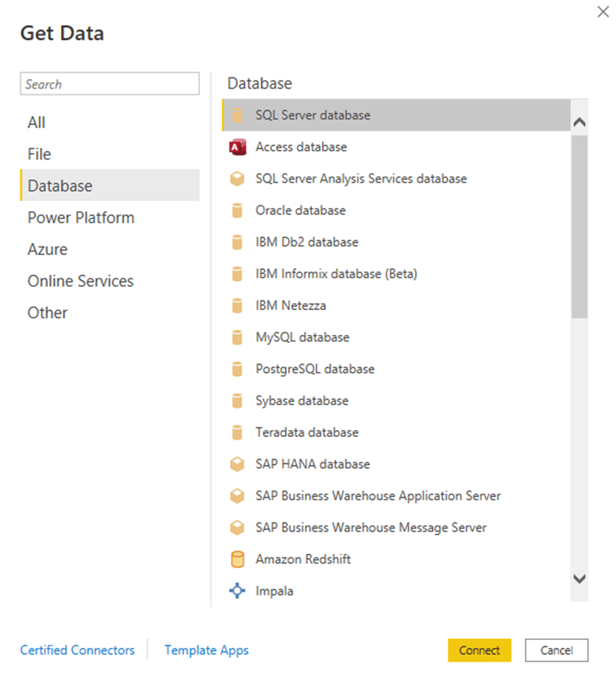
Task: Click the Amazon Redshift cylinder icon
Action: coord(237,560)
